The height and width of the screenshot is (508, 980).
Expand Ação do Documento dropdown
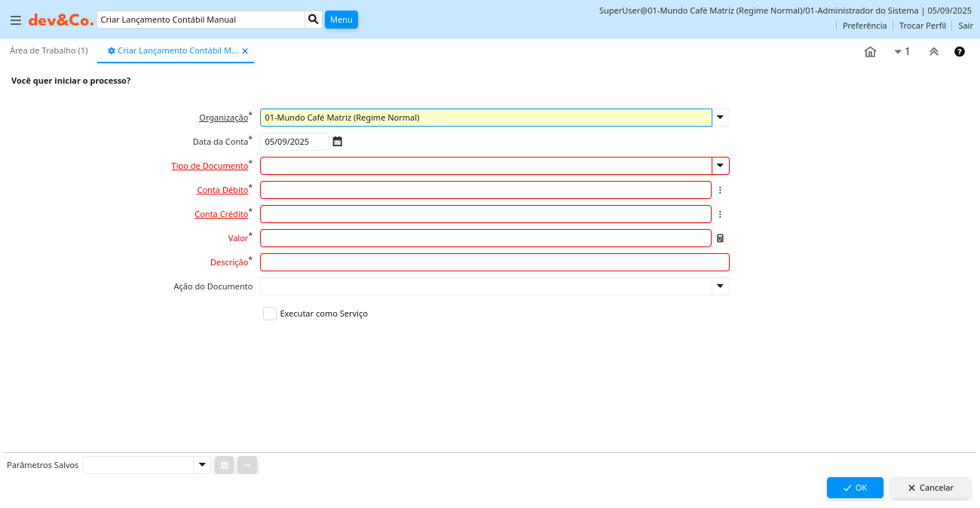720,286
